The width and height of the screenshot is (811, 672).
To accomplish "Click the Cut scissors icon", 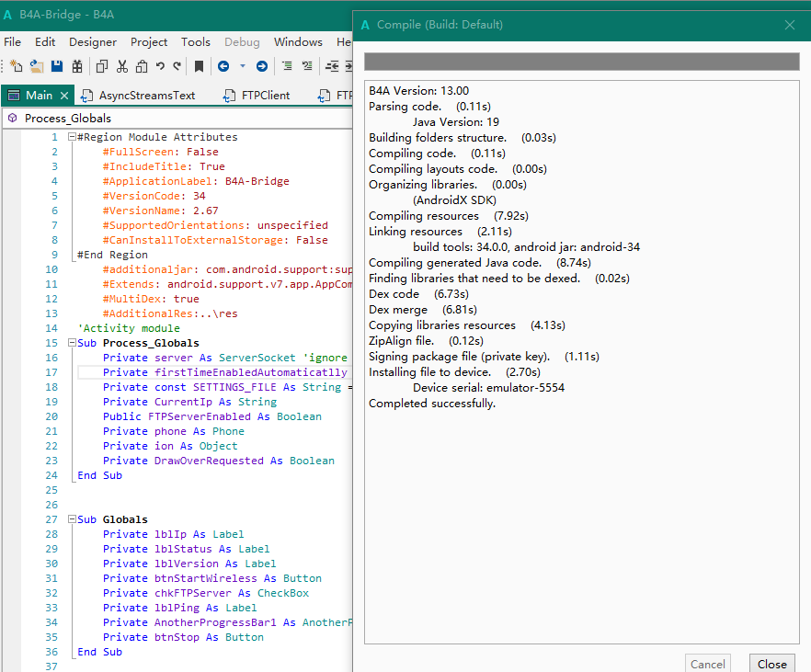I will click(x=121, y=66).
